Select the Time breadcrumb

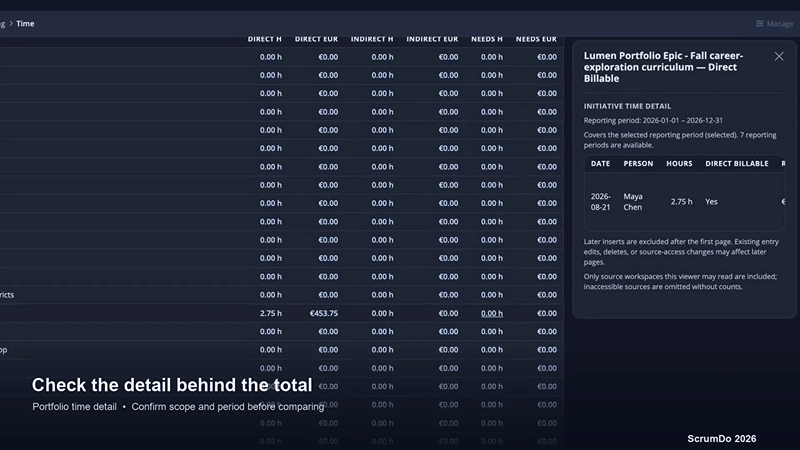click(25, 23)
